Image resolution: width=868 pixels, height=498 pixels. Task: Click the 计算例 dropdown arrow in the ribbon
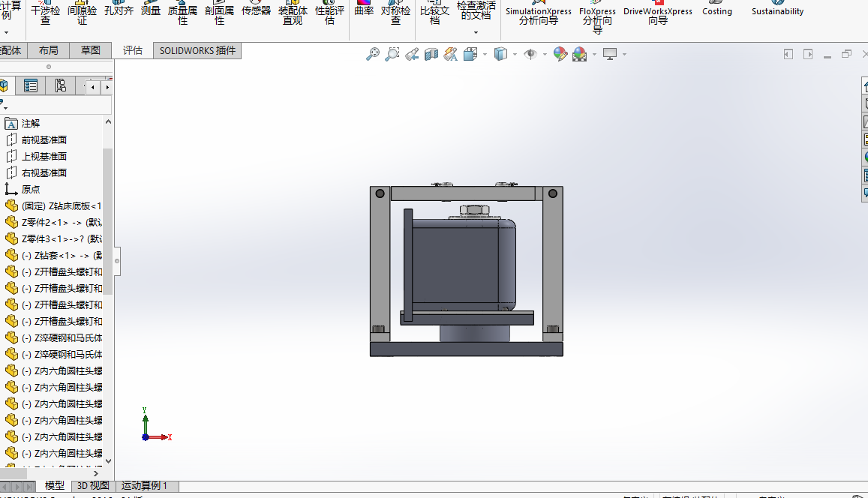pos(6,33)
